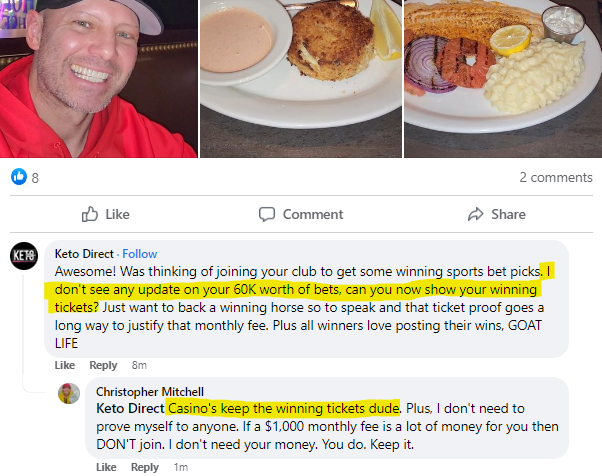Click the Share arrow icon
The width and height of the screenshot is (602, 476).
[476, 214]
